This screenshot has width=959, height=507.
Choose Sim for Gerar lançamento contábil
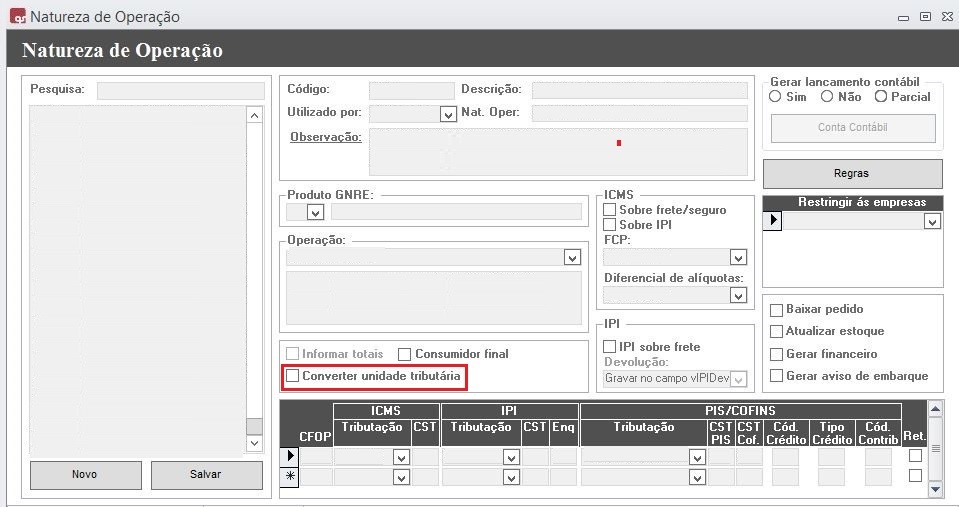click(x=775, y=97)
